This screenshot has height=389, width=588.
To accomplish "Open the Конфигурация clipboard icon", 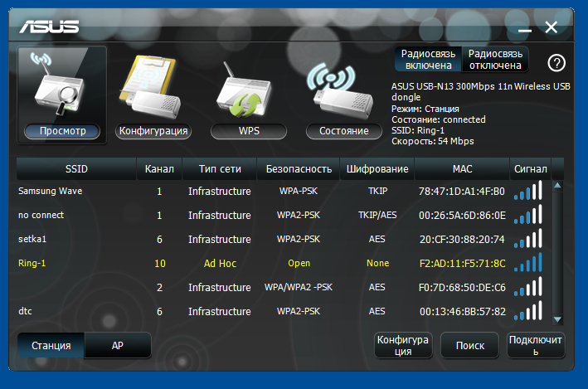I will [x=150, y=87].
